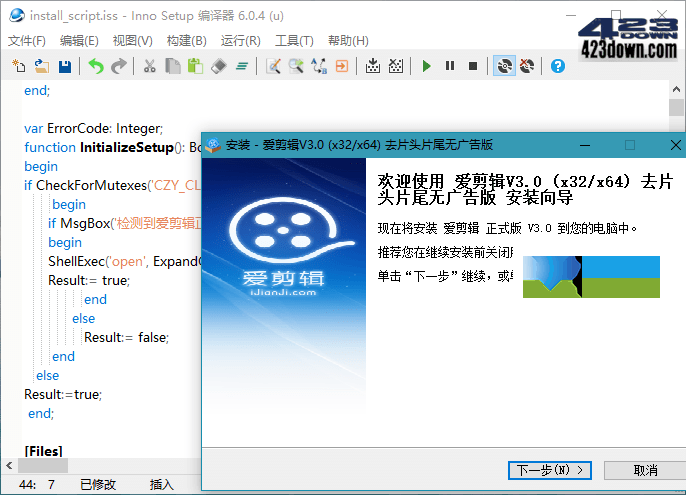Viewport: 686px width, 495px height.
Task: Click the [Files] section header
Action: pos(43,451)
